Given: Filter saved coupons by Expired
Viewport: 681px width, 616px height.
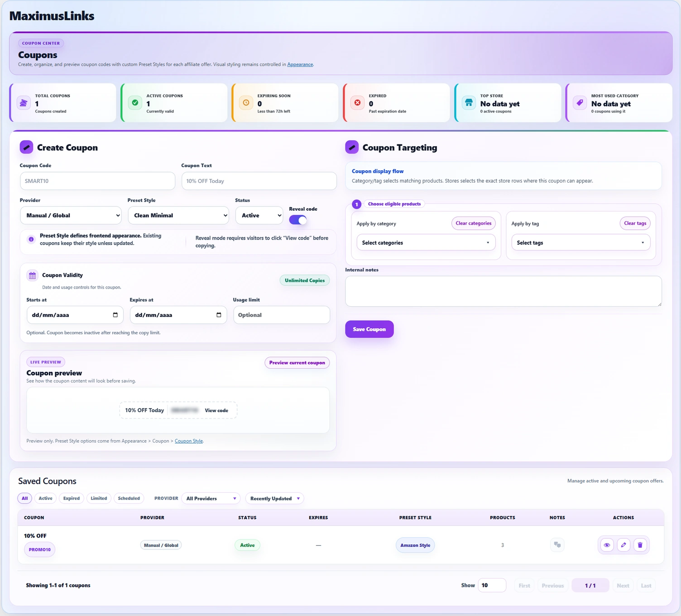Looking at the screenshot, I should tap(72, 498).
